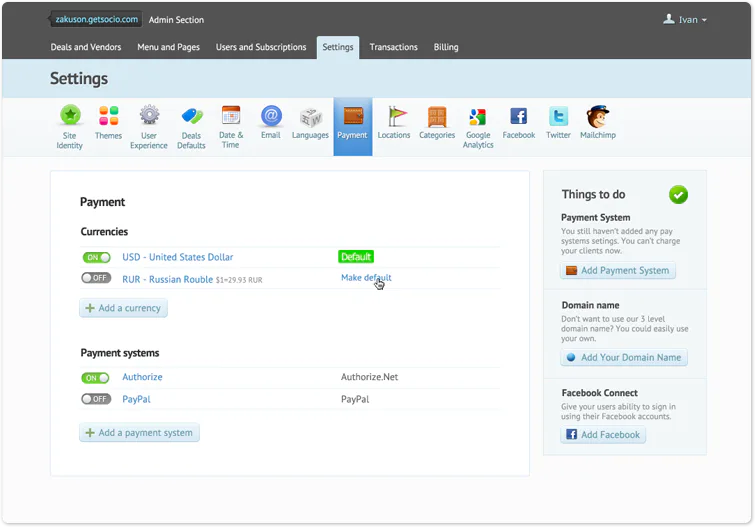
Task: Click the green checkmark in Things to do
Action: [678, 195]
